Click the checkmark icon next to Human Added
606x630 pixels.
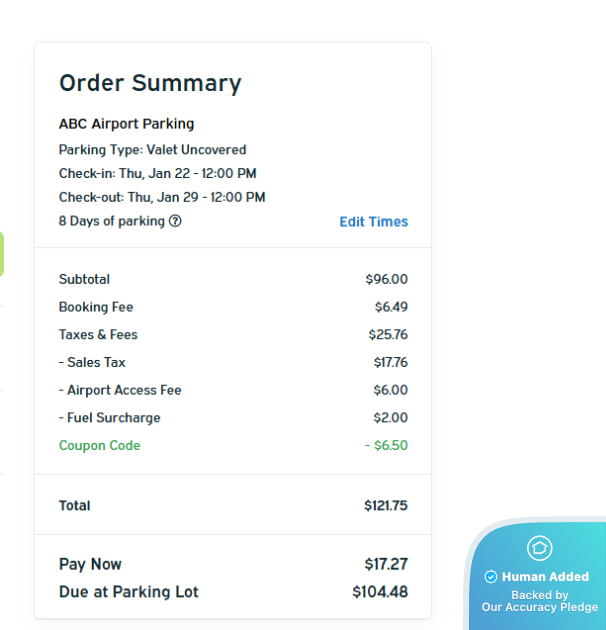click(x=491, y=577)
